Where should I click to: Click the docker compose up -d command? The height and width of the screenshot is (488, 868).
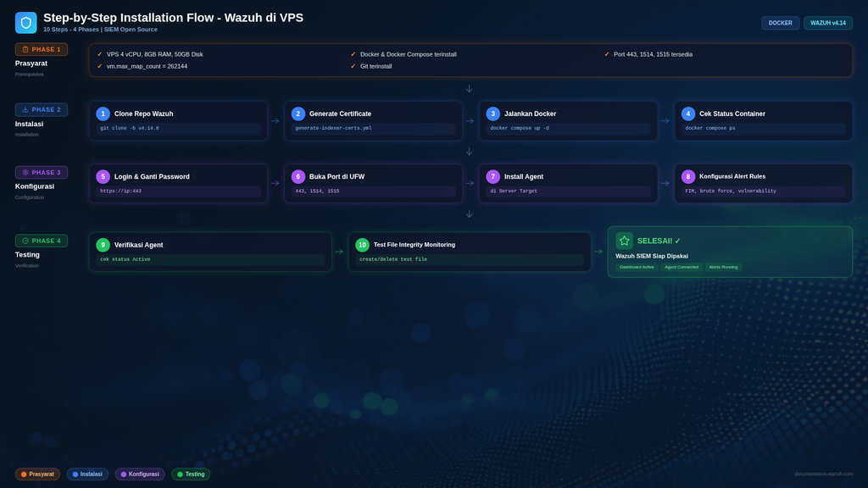(x=520, y=128)
